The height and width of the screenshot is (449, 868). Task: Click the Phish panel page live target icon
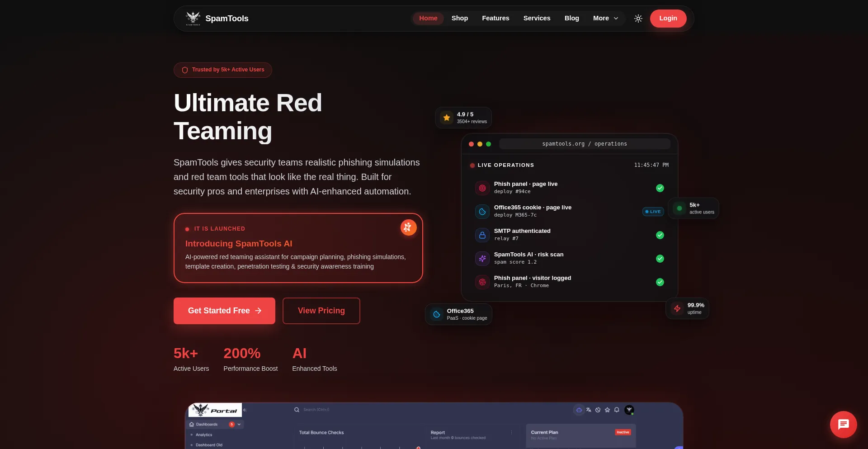click(482, 188)
